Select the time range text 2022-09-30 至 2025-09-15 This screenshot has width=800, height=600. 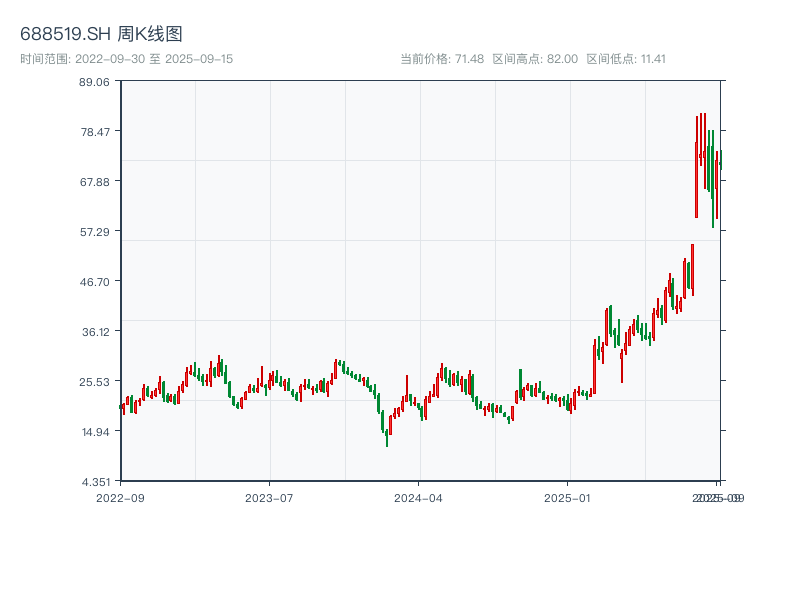click(x=154, y=59)
